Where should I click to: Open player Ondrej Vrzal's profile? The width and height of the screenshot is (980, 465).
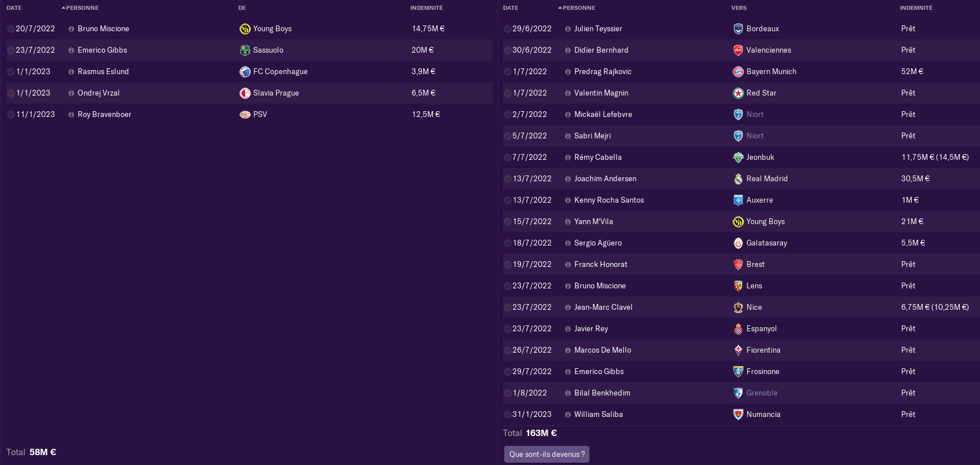[x=99, y=93]
